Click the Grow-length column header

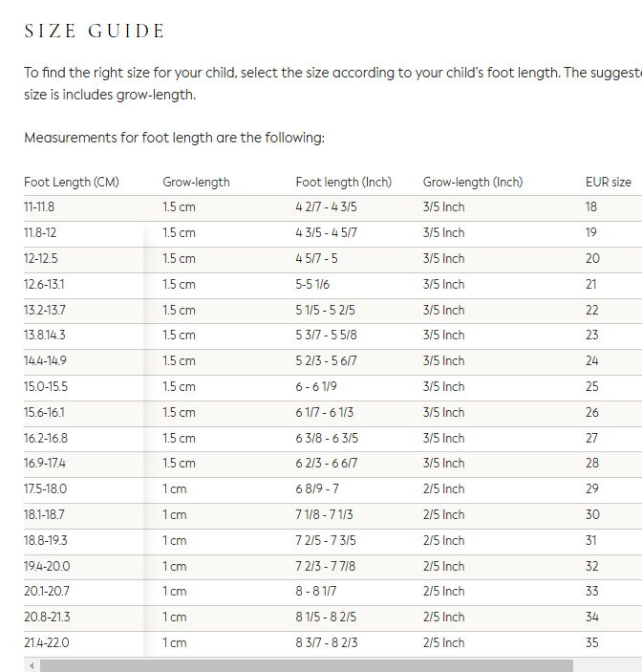pos(196,182)
